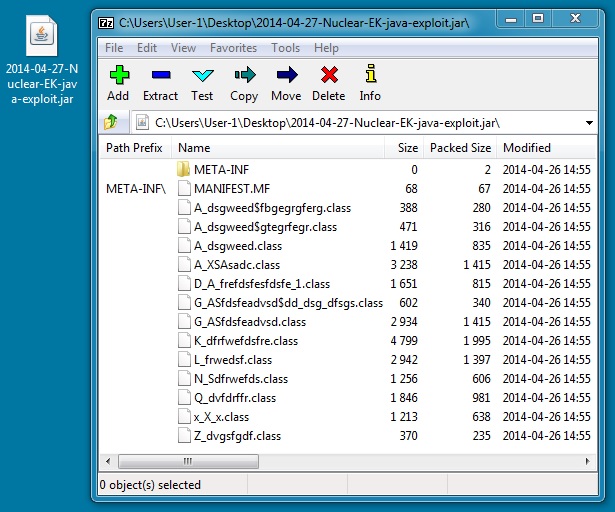
Task: Select MANIFEST.MF in the list
Action: click(x=231, y=189)
